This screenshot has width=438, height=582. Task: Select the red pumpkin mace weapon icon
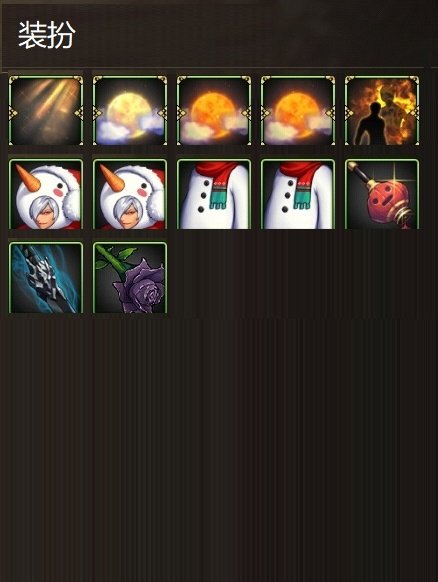point(382,194)
